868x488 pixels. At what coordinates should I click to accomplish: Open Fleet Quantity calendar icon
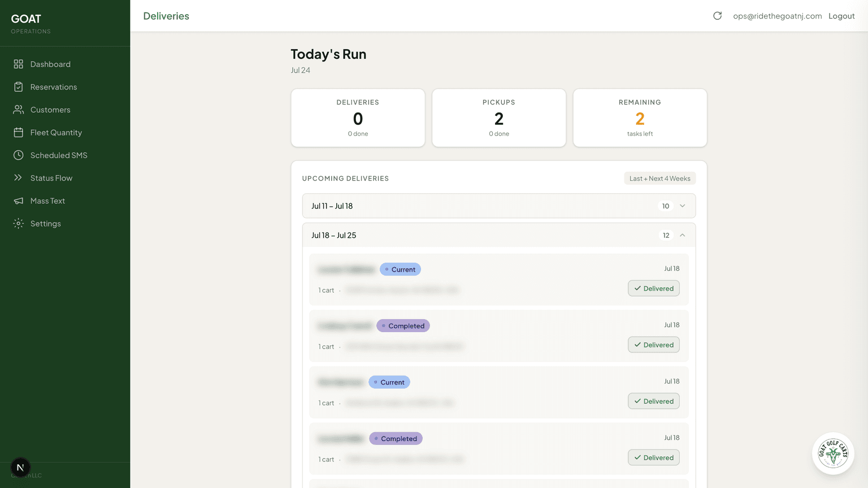(x=19, y=133)
